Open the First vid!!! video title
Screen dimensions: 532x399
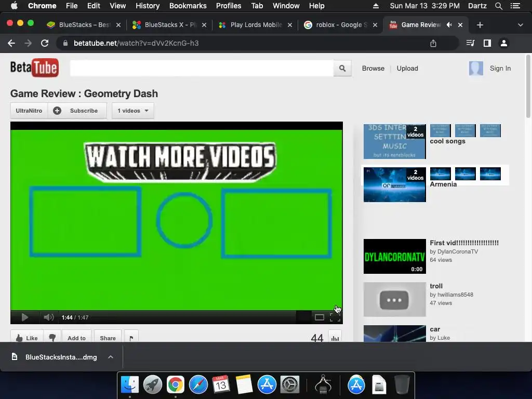(464, 243)
